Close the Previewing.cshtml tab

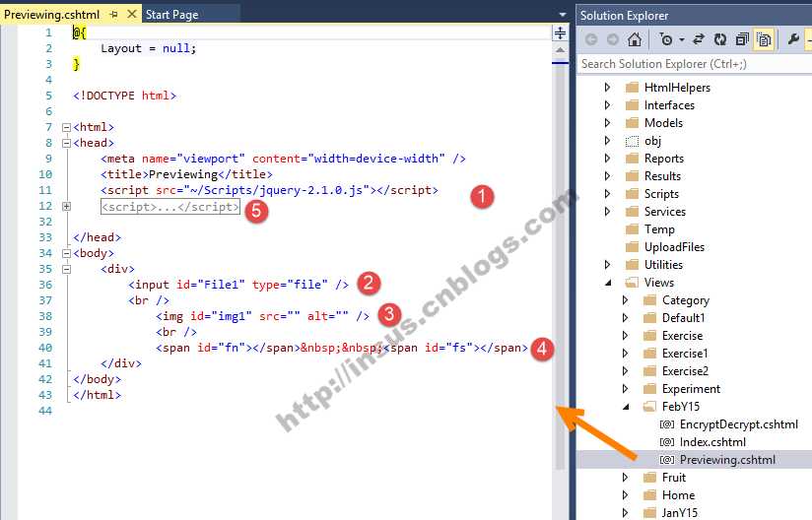tap(132, 14)
